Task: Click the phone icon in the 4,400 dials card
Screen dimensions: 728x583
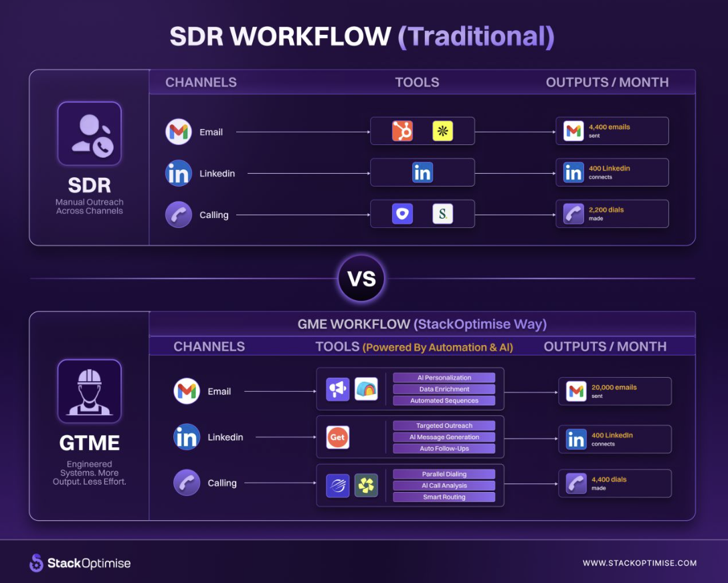Action: (x=577, y=483)
